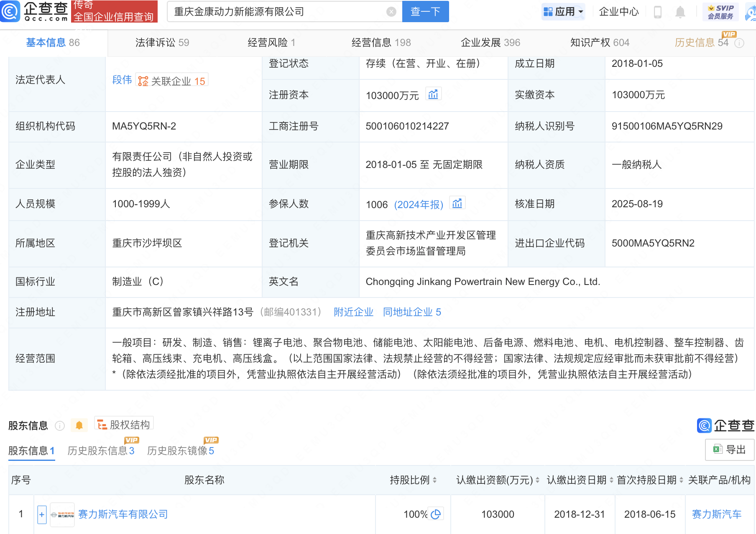This screenshot has height=534, width=756.
Task: Click the mobile phone icon in header
Action: point(657,12)
